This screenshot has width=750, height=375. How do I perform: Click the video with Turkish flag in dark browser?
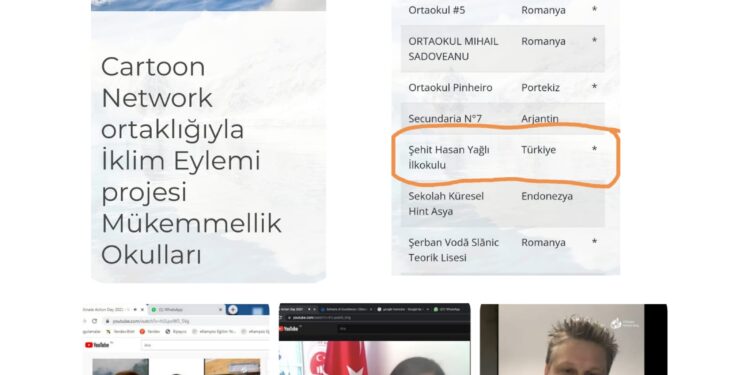[x=374, y=358]
